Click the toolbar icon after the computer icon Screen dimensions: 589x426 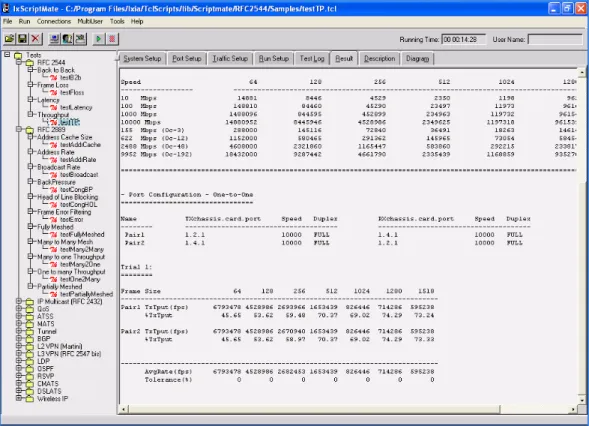pyautogui.click(x=67, y=39)
